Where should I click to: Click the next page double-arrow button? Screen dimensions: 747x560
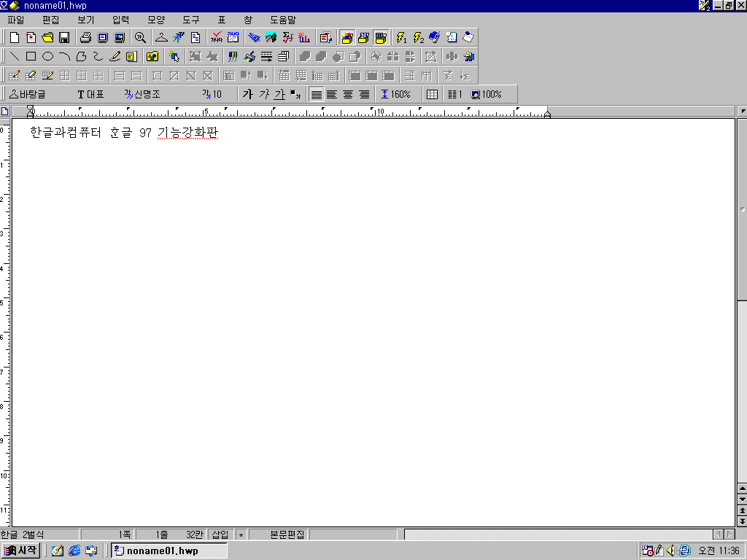coord(742,521)
